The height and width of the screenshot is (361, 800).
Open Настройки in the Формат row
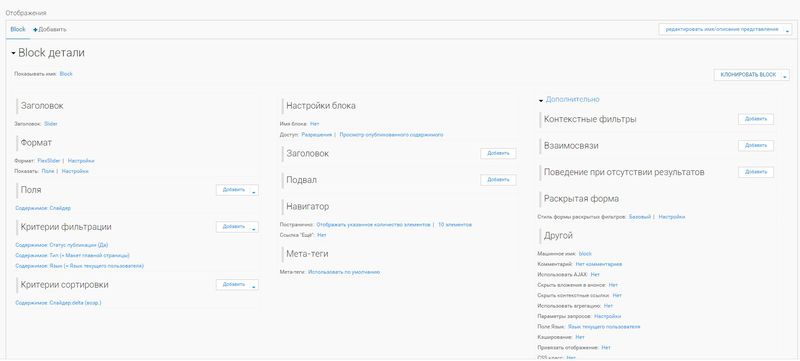tap(81, 161)
